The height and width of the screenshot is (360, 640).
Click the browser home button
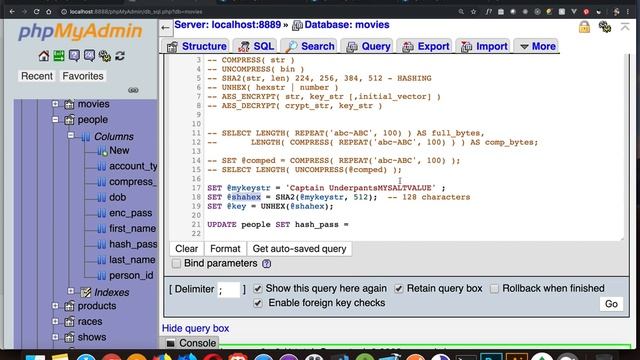click(x=49, y=11)
